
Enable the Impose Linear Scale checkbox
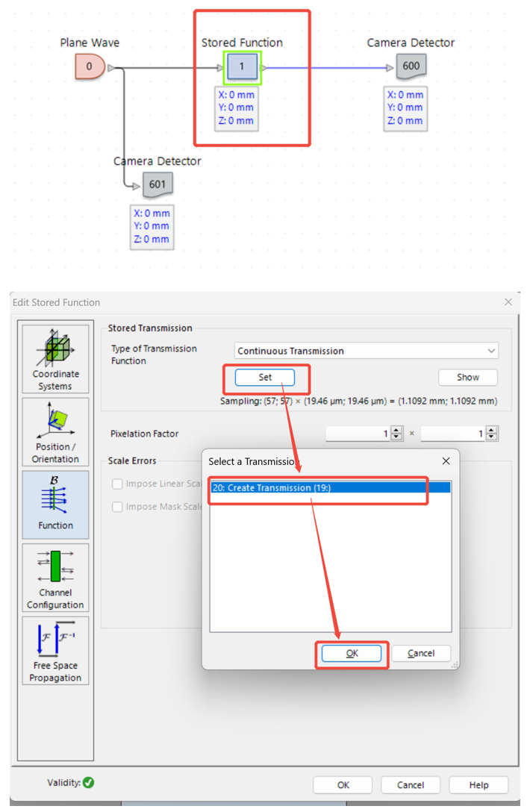coord(117,484)
